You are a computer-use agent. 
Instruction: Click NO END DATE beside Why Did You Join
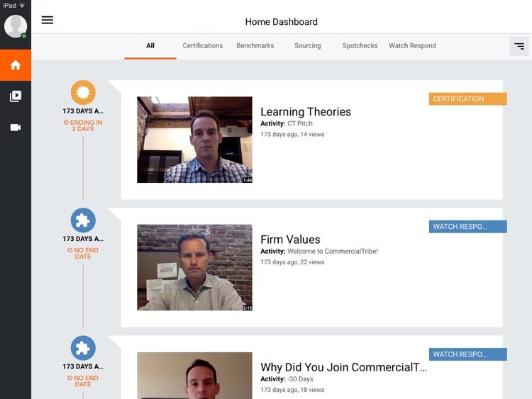83,381
